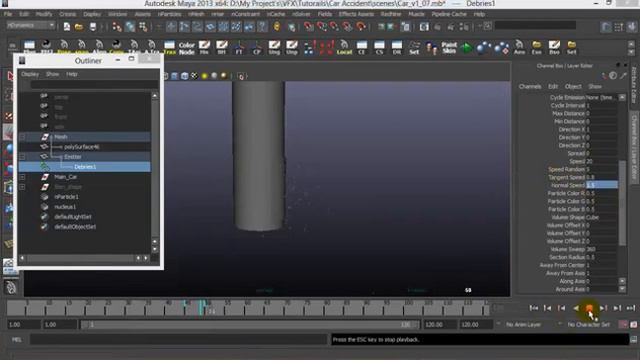Toggle the hyperbolic speed clock icon in Channel Box
640x360 pixels.
[613, 76]
